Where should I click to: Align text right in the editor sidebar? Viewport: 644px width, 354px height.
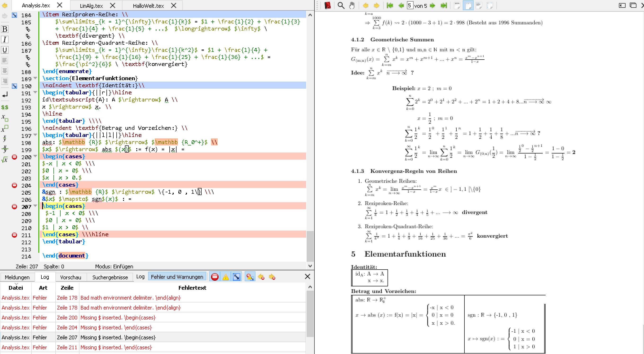pyautogui.click(x=4, y=81)
